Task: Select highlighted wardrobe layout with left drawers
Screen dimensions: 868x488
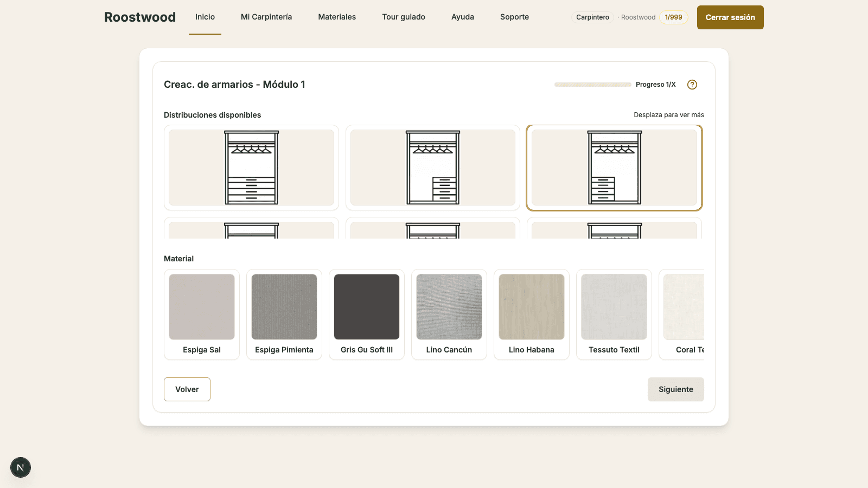Action: [614, 168]
